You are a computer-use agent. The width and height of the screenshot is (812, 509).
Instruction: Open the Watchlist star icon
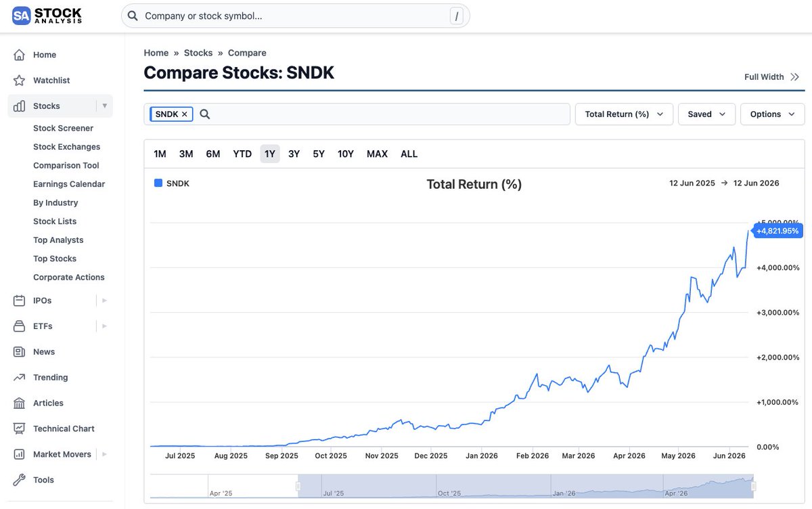point(20,81)
